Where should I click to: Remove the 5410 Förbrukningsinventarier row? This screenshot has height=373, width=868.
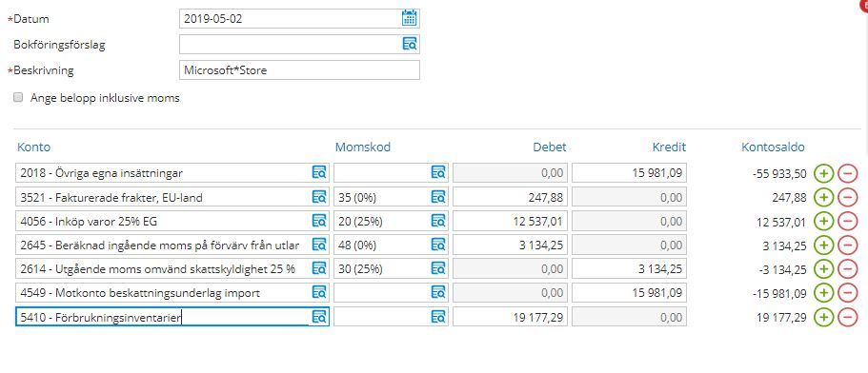848,317
